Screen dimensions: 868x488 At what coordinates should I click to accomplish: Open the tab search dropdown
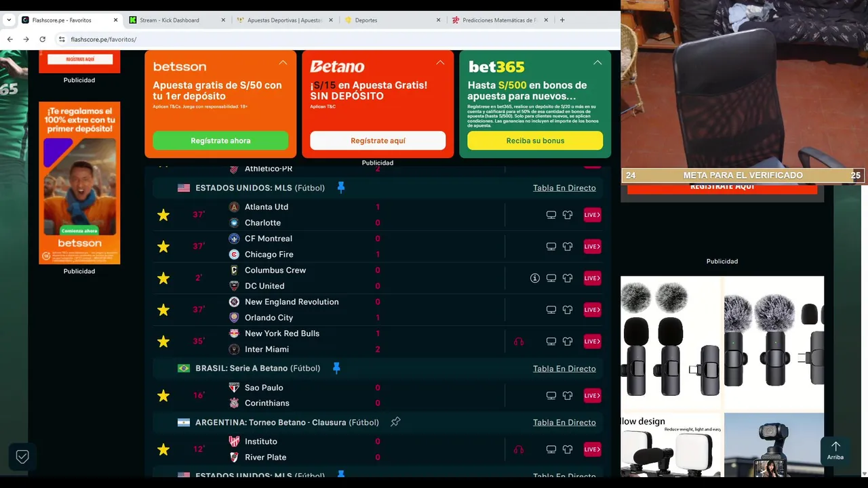point(9,20)
